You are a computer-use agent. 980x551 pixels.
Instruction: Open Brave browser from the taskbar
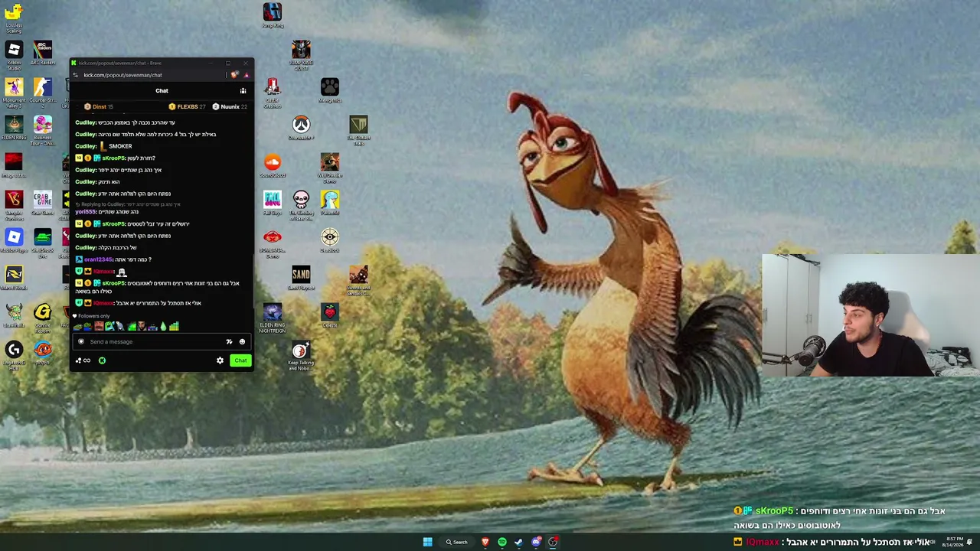[485, 542]
